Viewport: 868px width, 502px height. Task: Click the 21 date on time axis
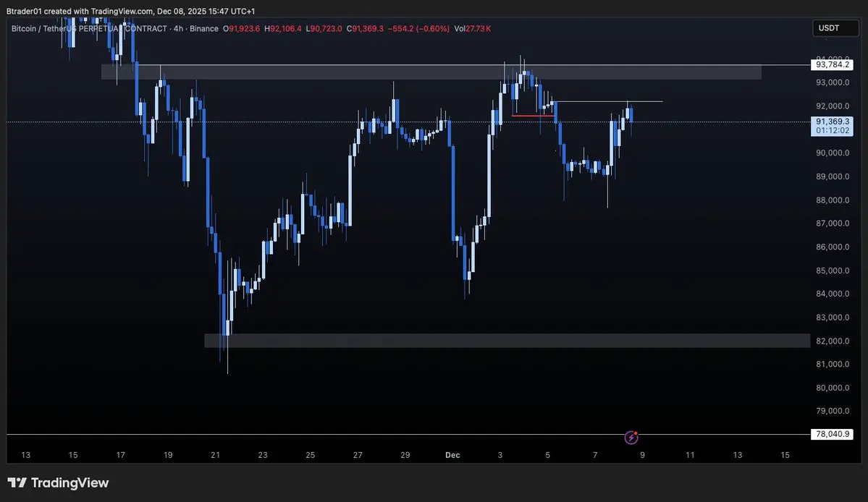tap(215, 455)
